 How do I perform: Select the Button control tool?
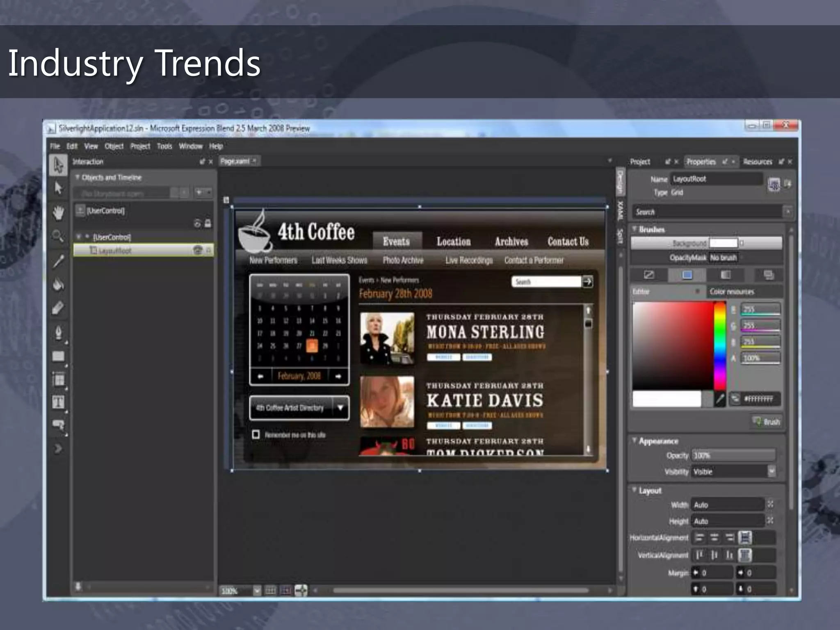tap(58, 425)
